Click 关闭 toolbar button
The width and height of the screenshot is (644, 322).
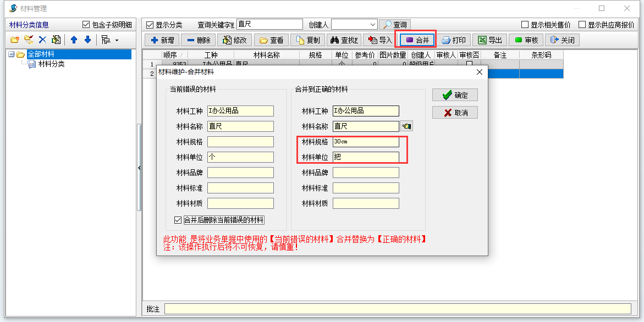click(x=562, y=40)
